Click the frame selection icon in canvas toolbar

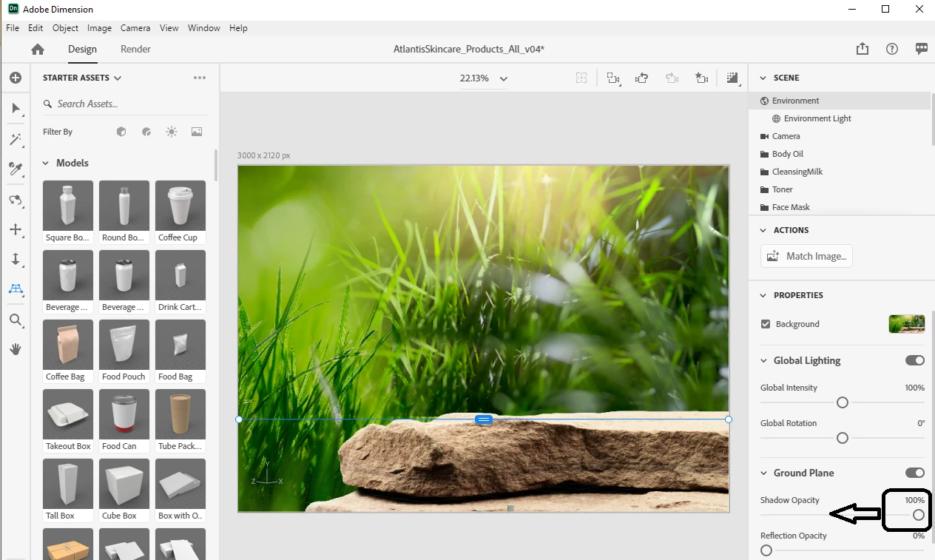(x=582, y=78)
